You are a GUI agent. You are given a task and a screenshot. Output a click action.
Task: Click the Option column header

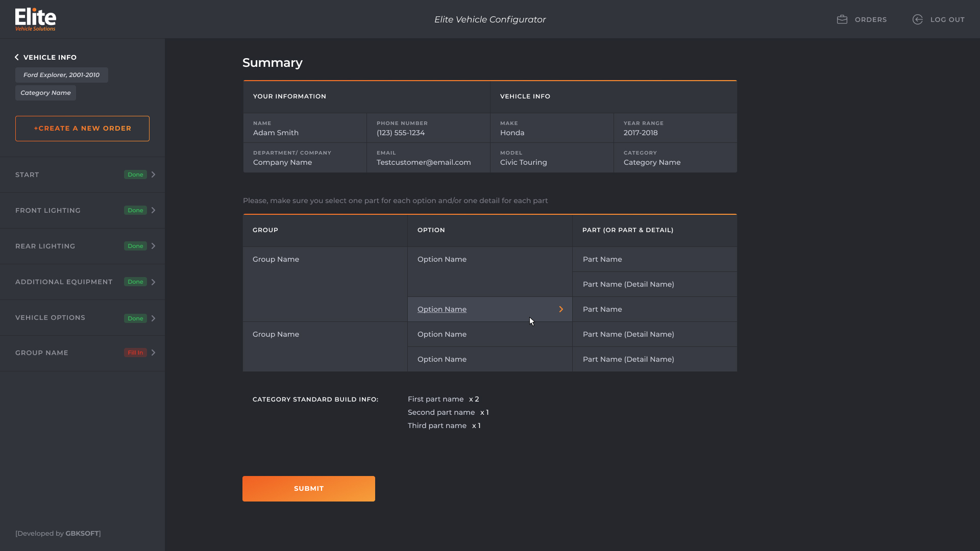tap(431, 230)
